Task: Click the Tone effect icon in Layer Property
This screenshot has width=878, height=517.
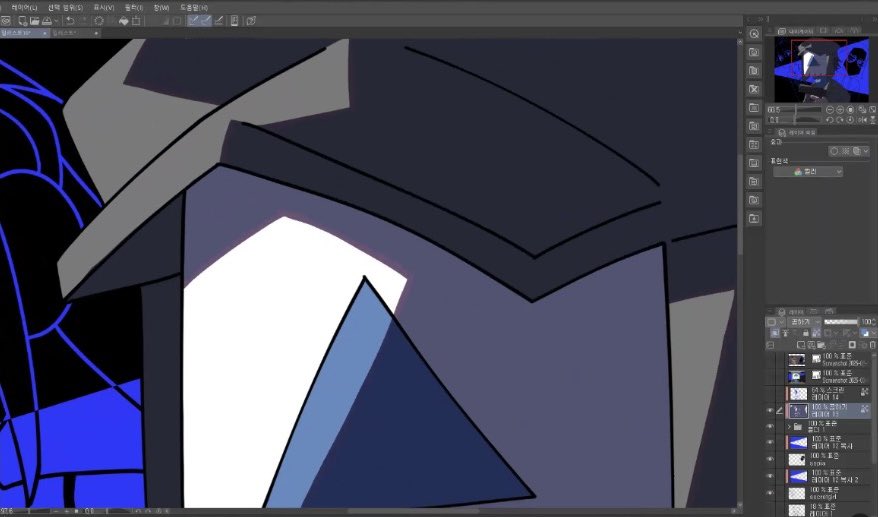Action: (x=846, y=151)
